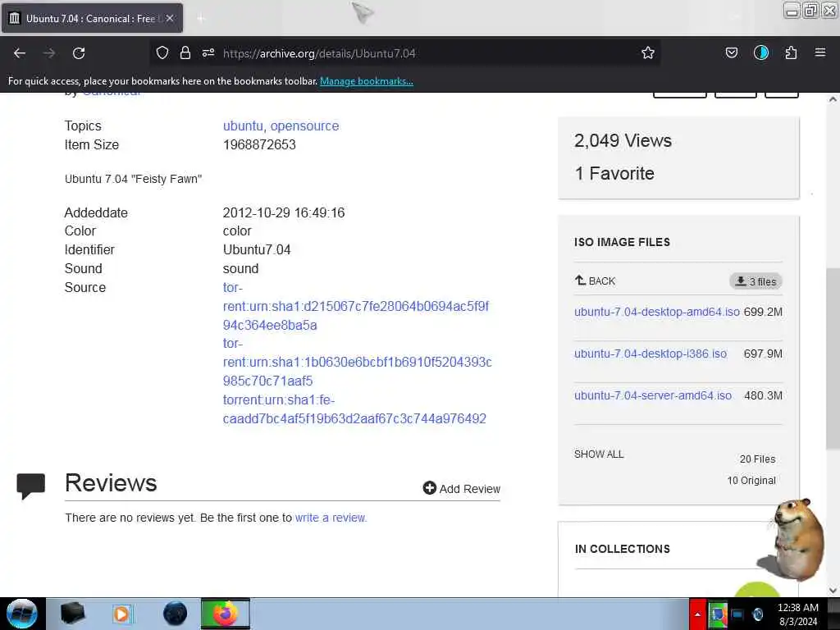Viewport: 840px width, 630px height.
Task: Open the Extensions puzzle icon
Action: (x=792, y=52)
